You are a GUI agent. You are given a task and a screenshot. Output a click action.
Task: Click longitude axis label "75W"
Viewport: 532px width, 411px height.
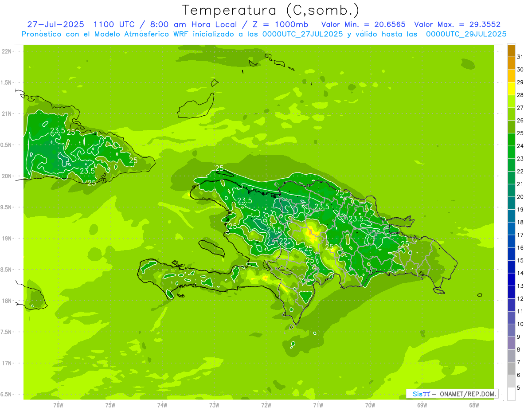coord(110,405)
